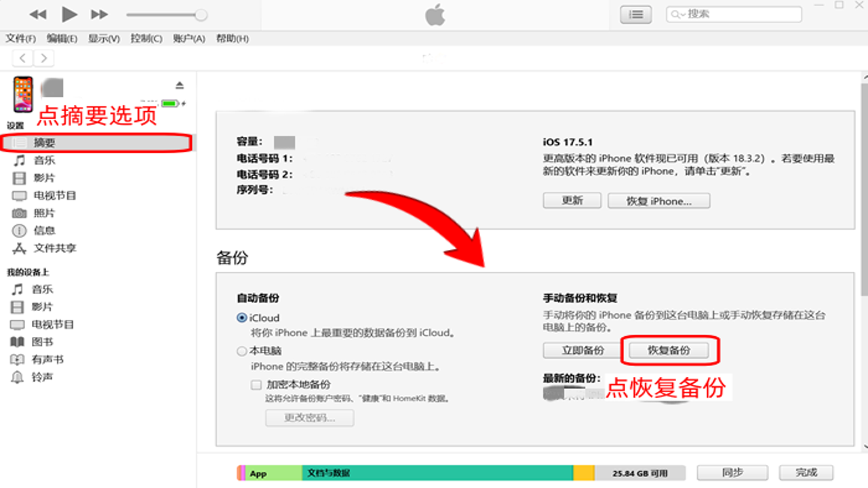The image size is (868, 488).
Task: Minimize the iTunes window
Action: pos(818,5)
